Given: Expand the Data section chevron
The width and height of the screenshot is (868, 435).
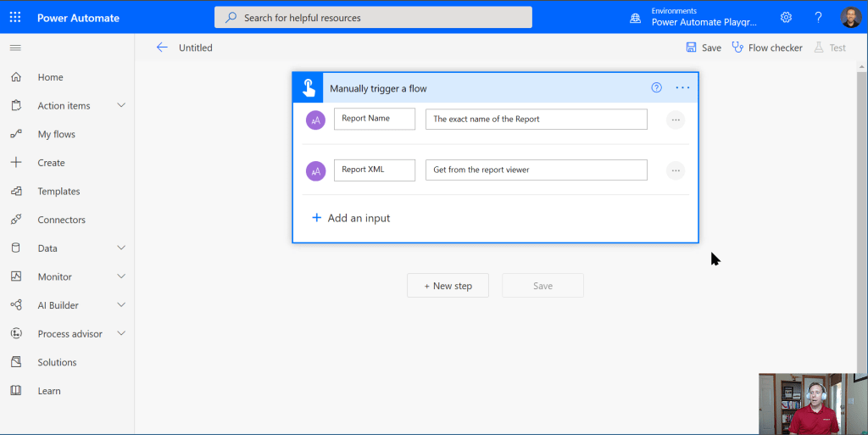Looking at the screenshot, I should coord(121,248).
